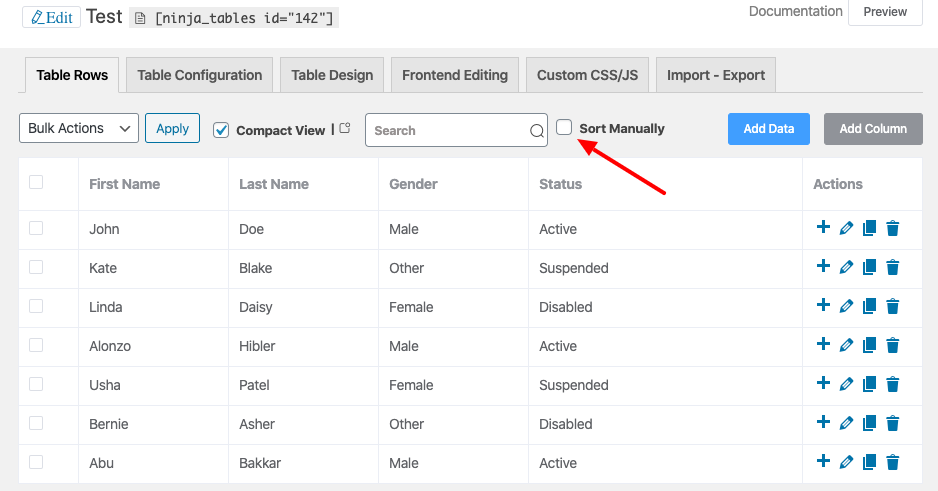Delete the Alonzo row with trash icon
938x491 pixels.
893,346
